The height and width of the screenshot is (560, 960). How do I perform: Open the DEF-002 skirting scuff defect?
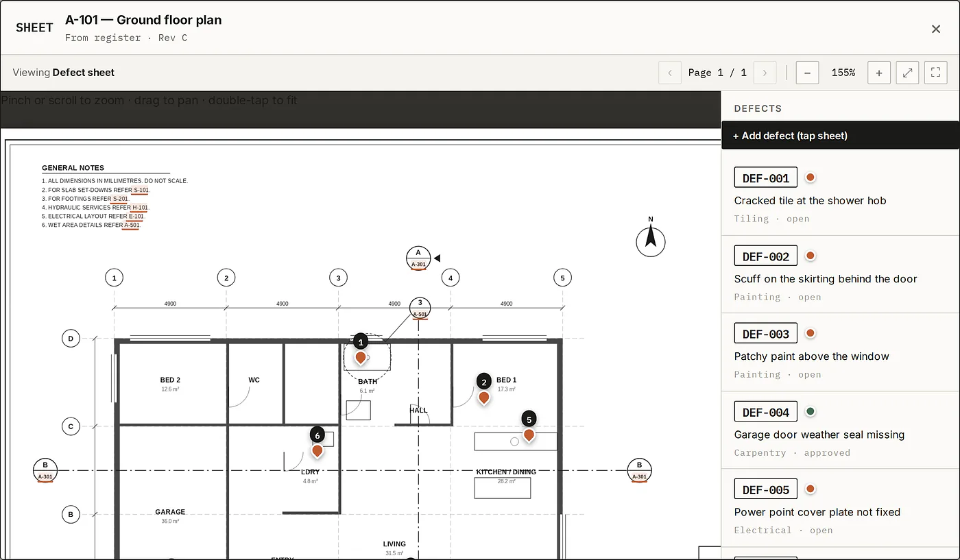point(840,274)
